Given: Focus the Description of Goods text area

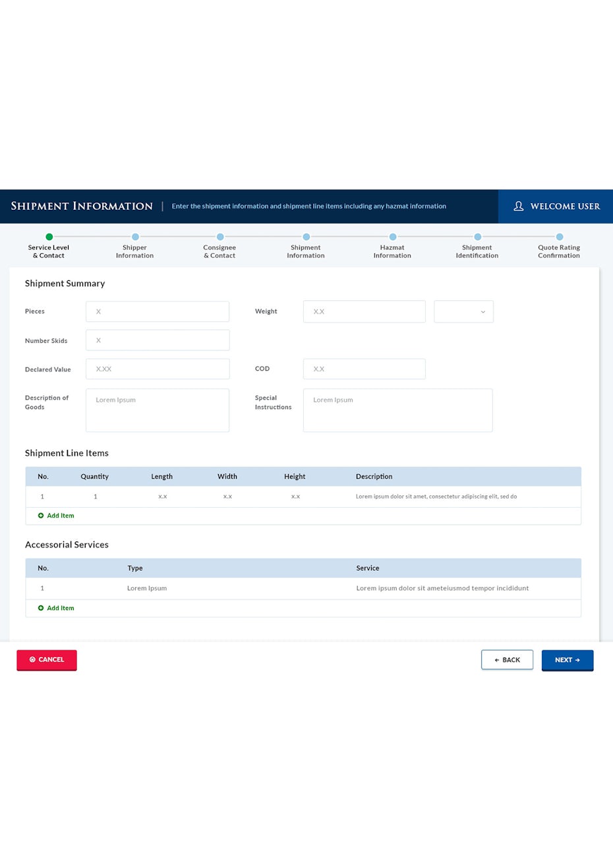Looking at the screenshot, I should click(x=158, y=410).
